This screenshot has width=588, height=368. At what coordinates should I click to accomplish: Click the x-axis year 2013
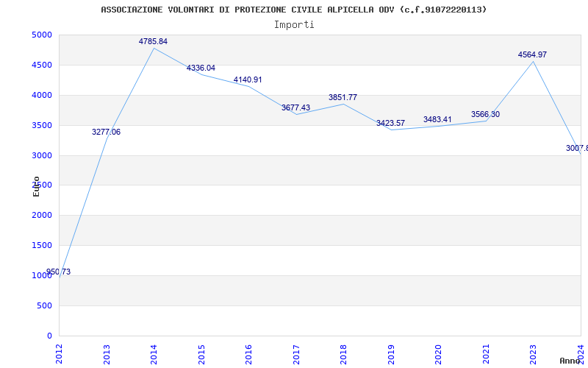tap(107, 354)
